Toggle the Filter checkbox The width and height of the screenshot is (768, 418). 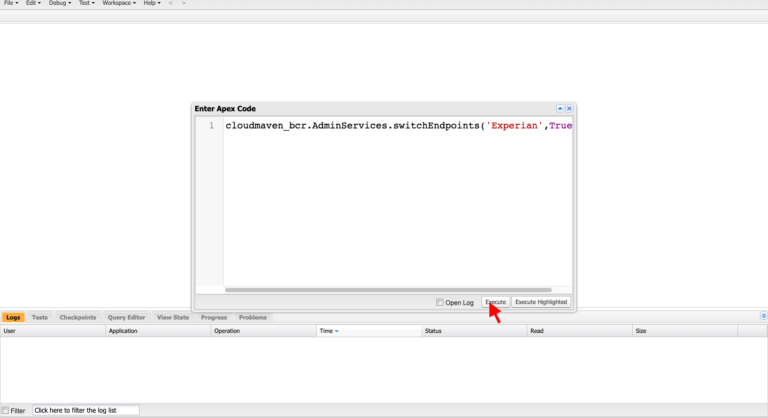pyautogui.click(x=5, y=410)
